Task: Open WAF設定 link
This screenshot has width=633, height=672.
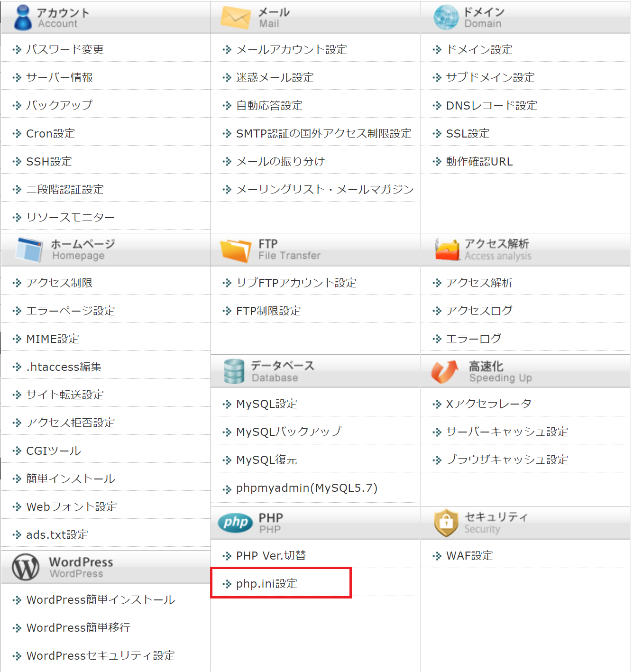Action: pos(470,555)
